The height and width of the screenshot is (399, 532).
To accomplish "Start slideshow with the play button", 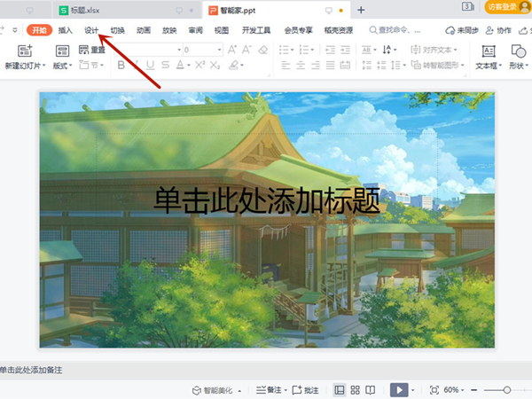I will (400, 390).
